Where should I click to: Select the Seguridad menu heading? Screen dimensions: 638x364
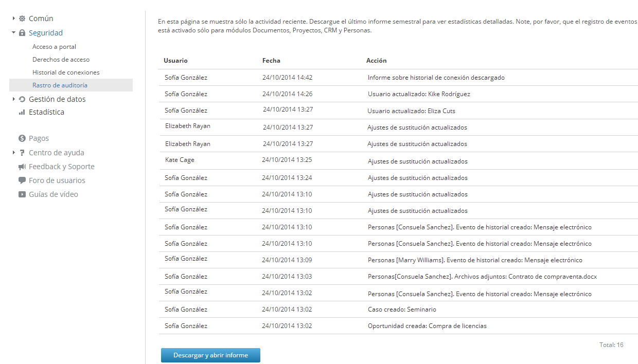[46, 33]
